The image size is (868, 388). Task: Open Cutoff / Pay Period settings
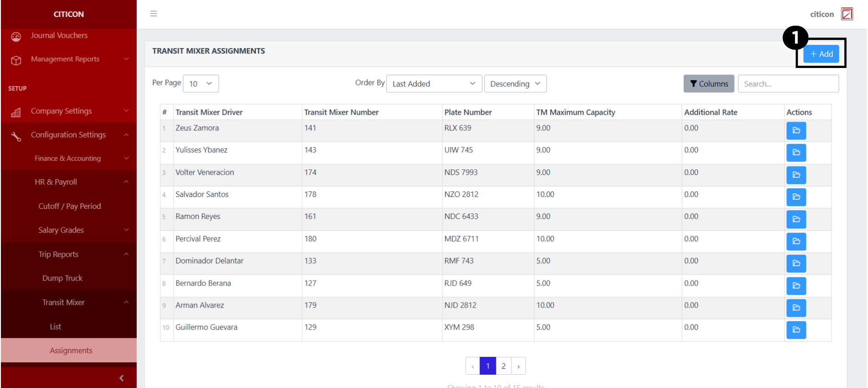[69, 206]
